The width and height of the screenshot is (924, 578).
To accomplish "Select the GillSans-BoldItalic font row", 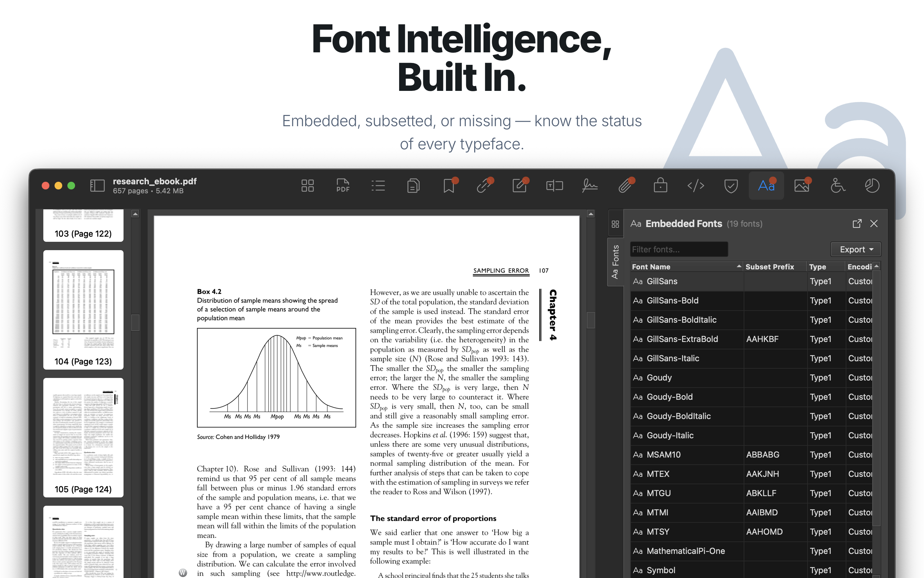I will tap(751, 320).
